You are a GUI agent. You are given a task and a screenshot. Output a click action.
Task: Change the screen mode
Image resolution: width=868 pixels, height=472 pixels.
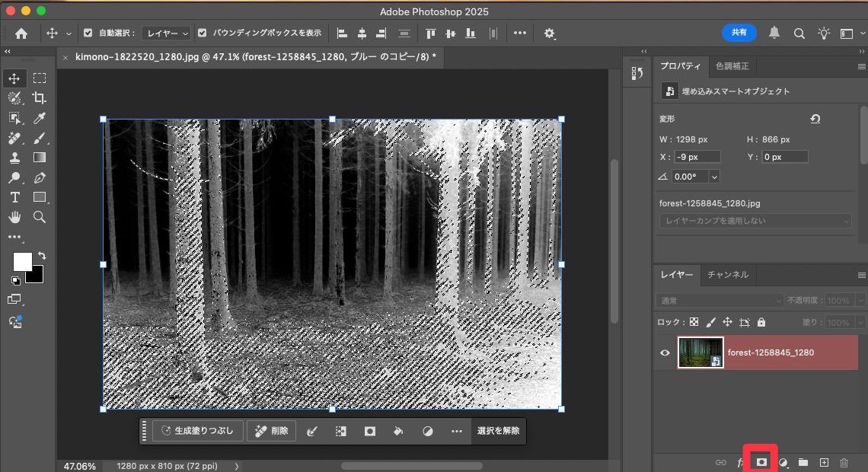click(14, 300)
